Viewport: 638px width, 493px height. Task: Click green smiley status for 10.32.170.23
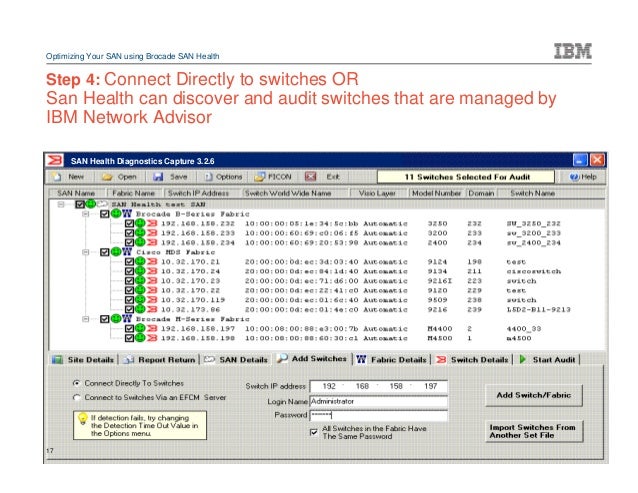tap(140, 280)
